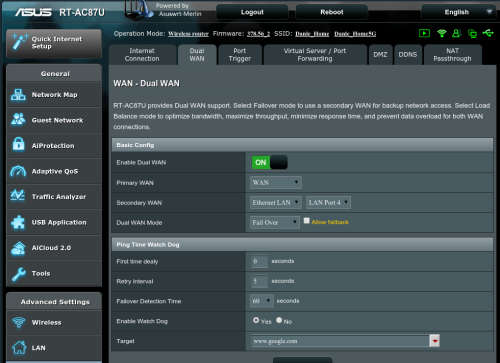Click the USB Application puzzle icon
The width and height of the screenshot is (500, 363).
coord(18,222)
